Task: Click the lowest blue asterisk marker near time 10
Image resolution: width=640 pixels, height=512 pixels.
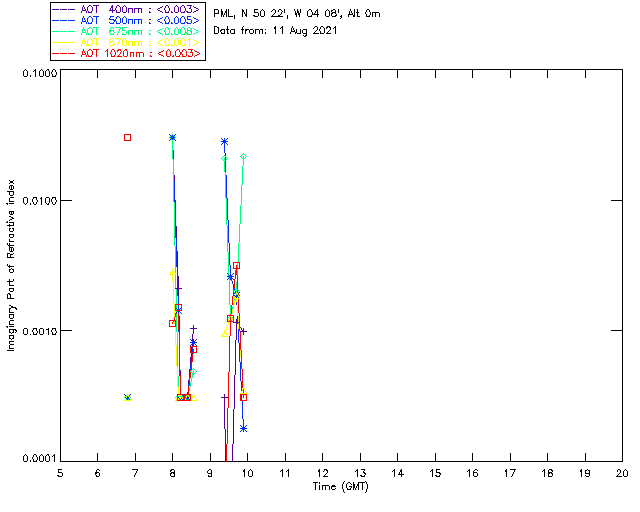Action: 243,428
